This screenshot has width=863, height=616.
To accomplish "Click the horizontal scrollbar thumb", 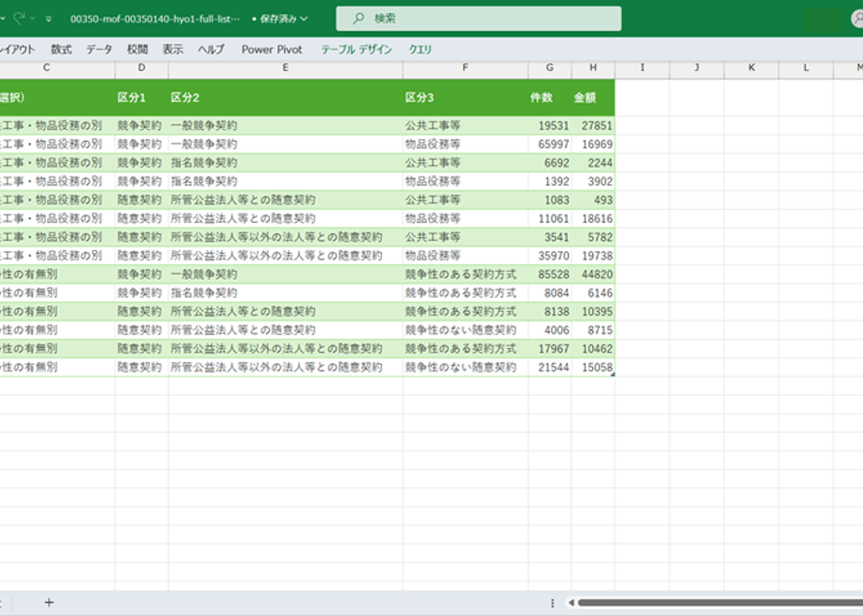I will (720, 603).
